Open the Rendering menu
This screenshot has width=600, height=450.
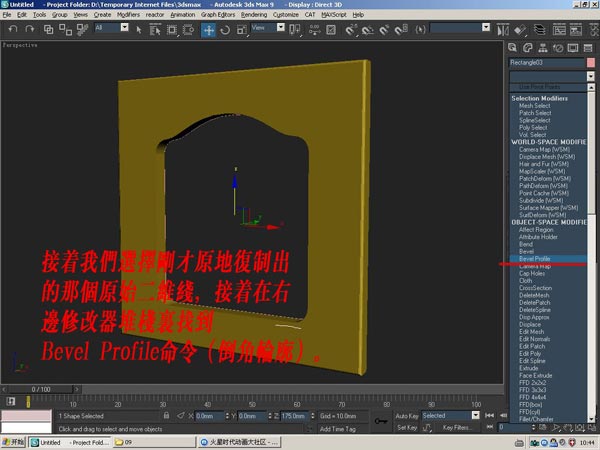pos(255,15)
